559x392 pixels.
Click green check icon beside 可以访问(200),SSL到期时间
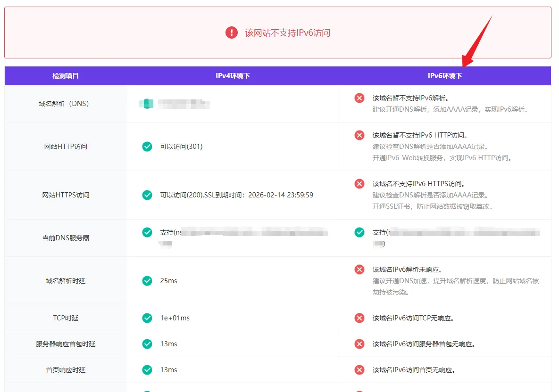[147, 195]
